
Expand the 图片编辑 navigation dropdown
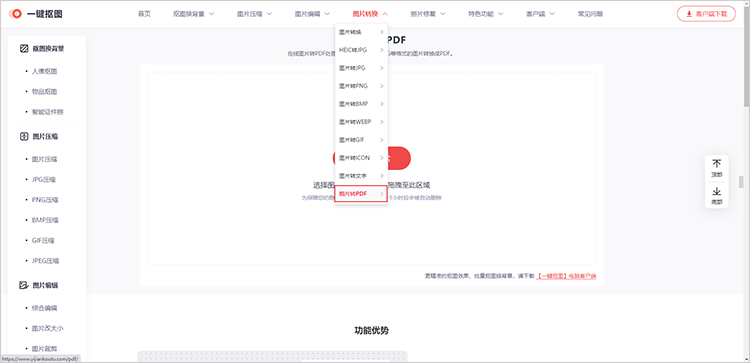pos(312,14)
